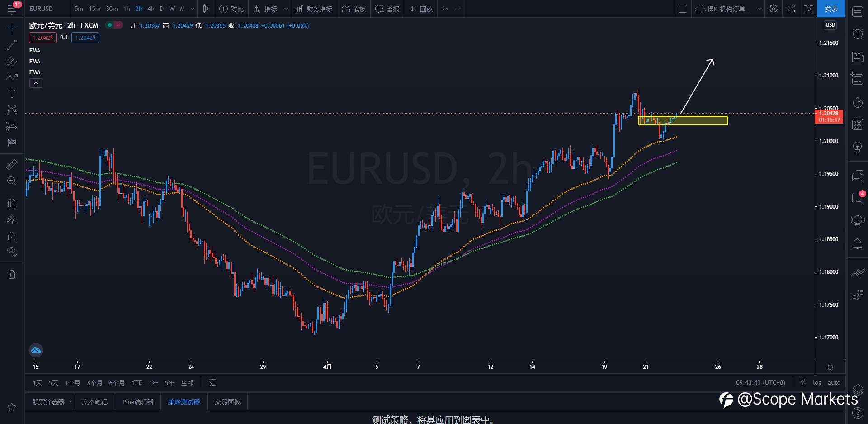Create an Alert (警报)
Screen dimensions: 868x424
pos(387,9)
